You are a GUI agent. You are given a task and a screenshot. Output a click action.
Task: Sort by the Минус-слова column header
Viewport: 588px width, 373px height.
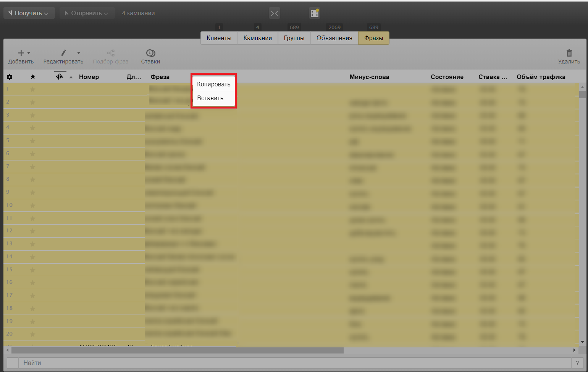pos(369,77)
